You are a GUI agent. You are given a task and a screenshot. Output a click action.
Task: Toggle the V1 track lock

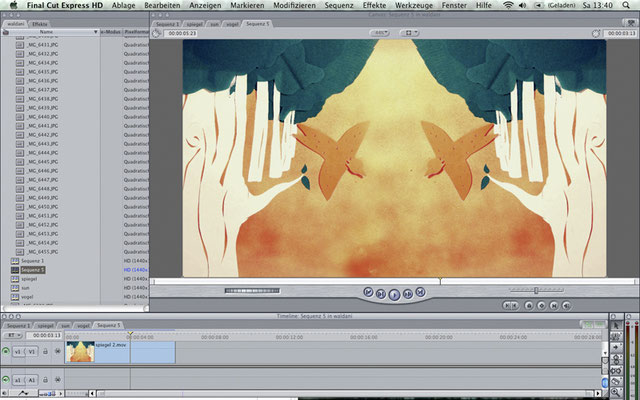(45, 351)
